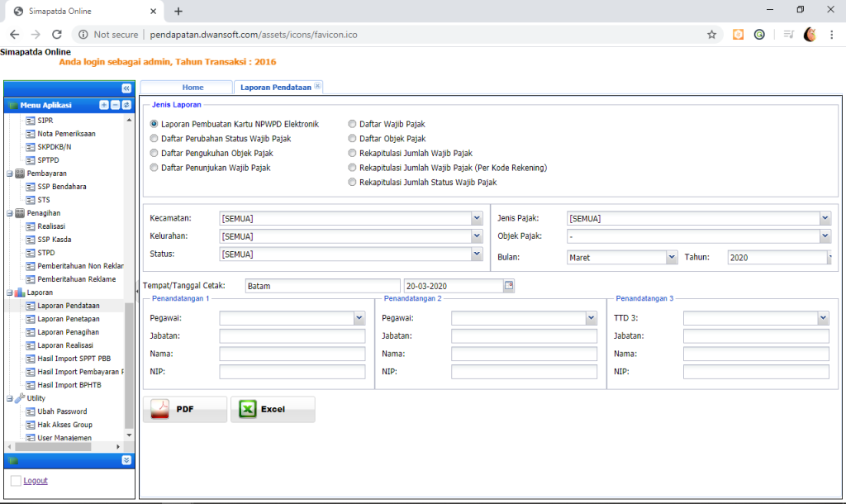
Task: Open Chrome three-dot menu
Action: (831, 35)
